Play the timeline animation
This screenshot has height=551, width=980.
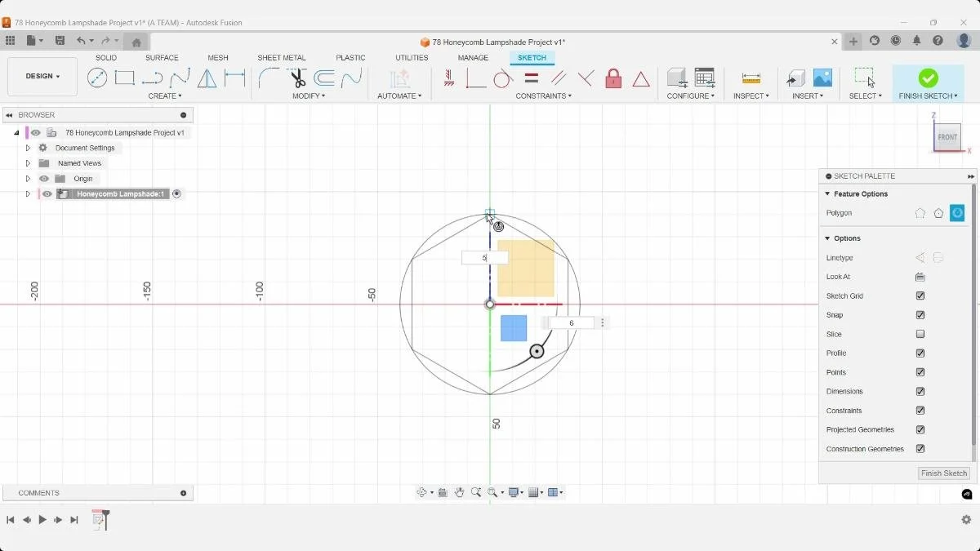coord(42,520)
